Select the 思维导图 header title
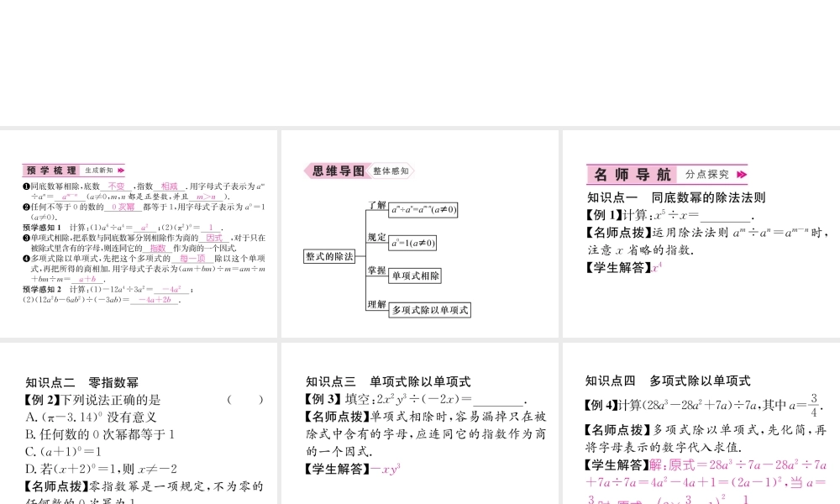 click(x=338, y=171)
